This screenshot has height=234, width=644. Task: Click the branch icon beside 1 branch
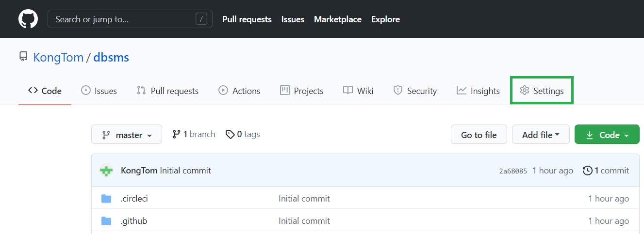point(177,134)
